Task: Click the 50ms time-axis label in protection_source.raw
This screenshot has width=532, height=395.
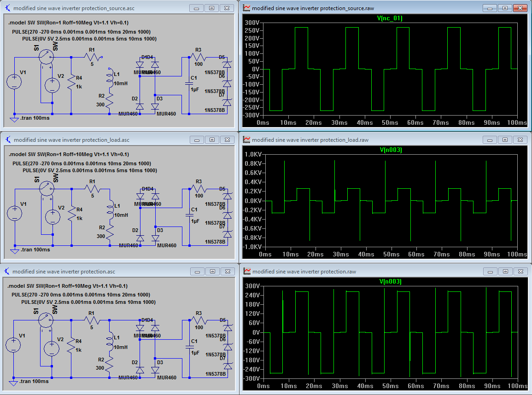Action: 390,123
